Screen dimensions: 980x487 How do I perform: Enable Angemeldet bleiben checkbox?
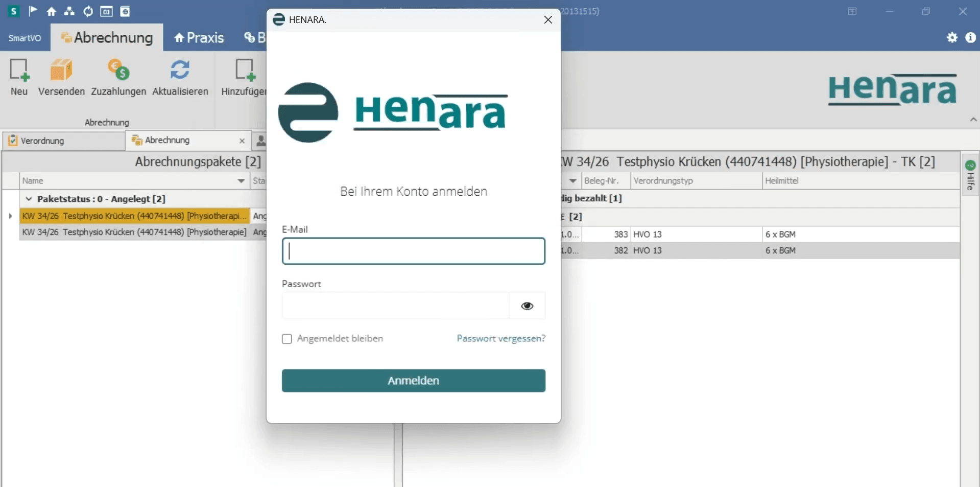[x=287, y=339]
